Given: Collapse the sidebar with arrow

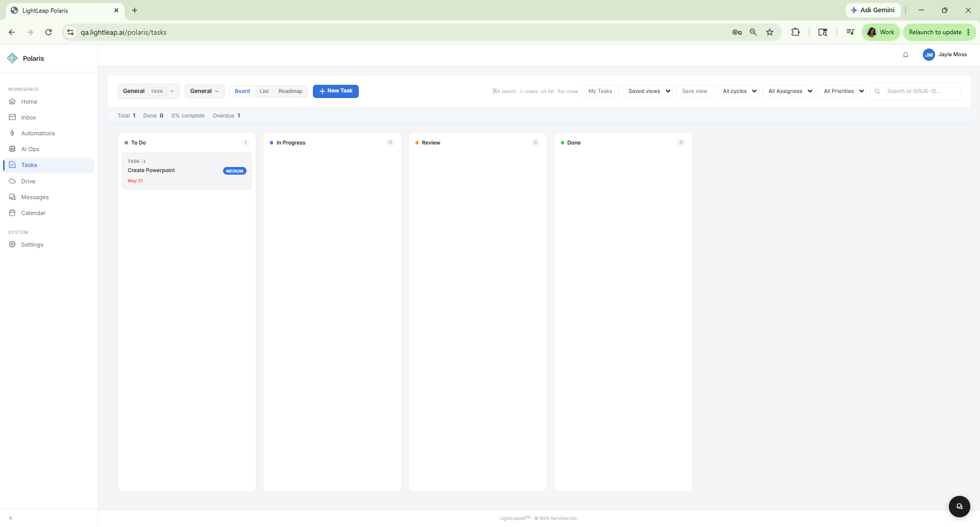Looking at the screenshot, I should [11, 518].
